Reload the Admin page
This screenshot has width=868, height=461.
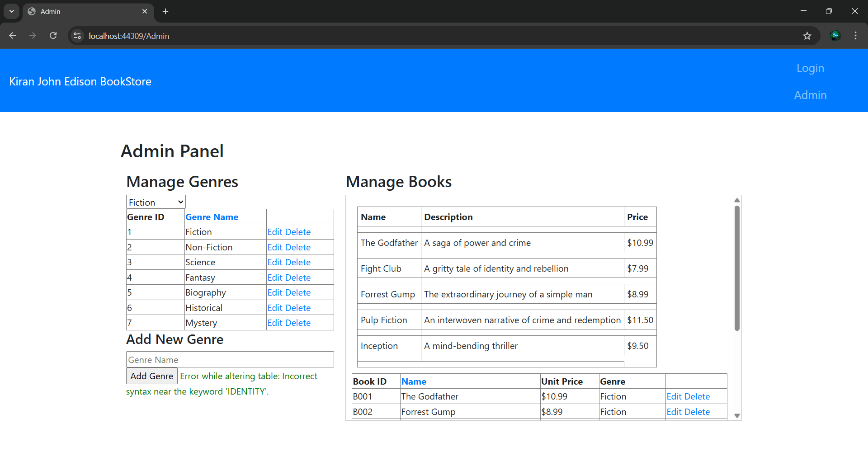click(x=53, y=36)
